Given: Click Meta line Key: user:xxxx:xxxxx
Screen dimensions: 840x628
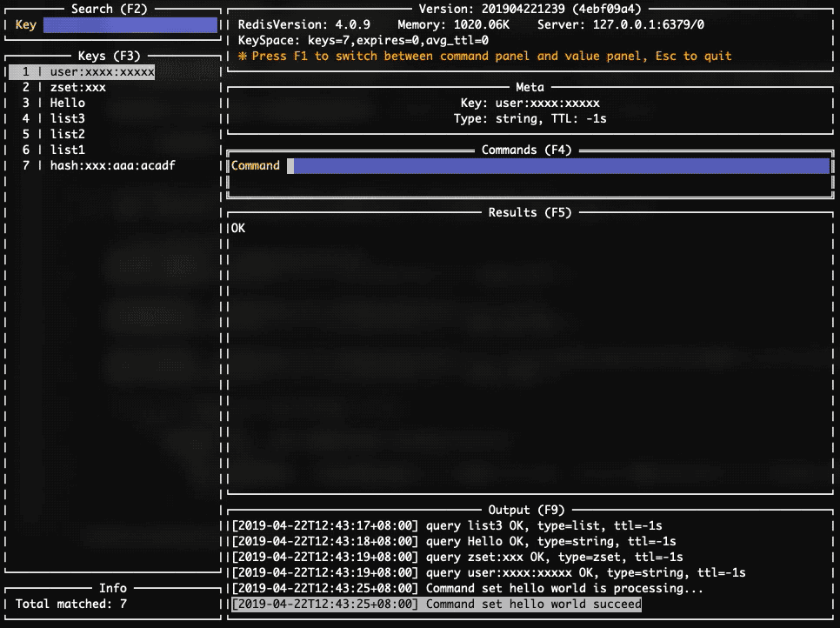Looking at the screenshot, I should click(530, 103).
